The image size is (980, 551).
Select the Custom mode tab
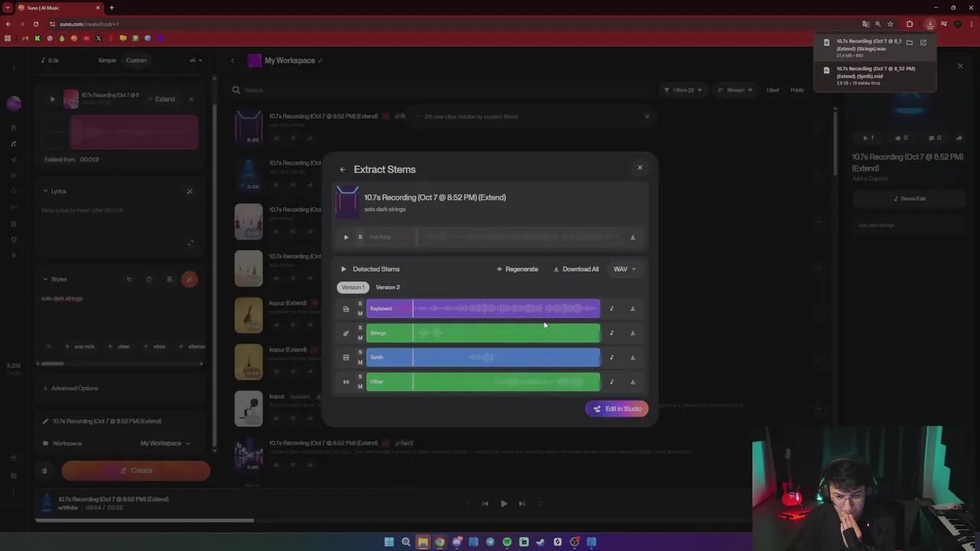pyautogui.click(x=136, y=60)
